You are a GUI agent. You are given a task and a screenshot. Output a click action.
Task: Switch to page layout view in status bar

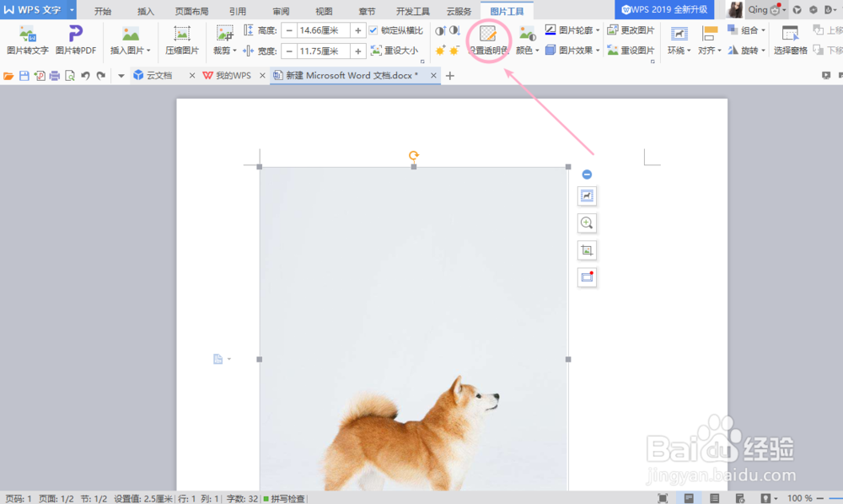coord(689,498)
